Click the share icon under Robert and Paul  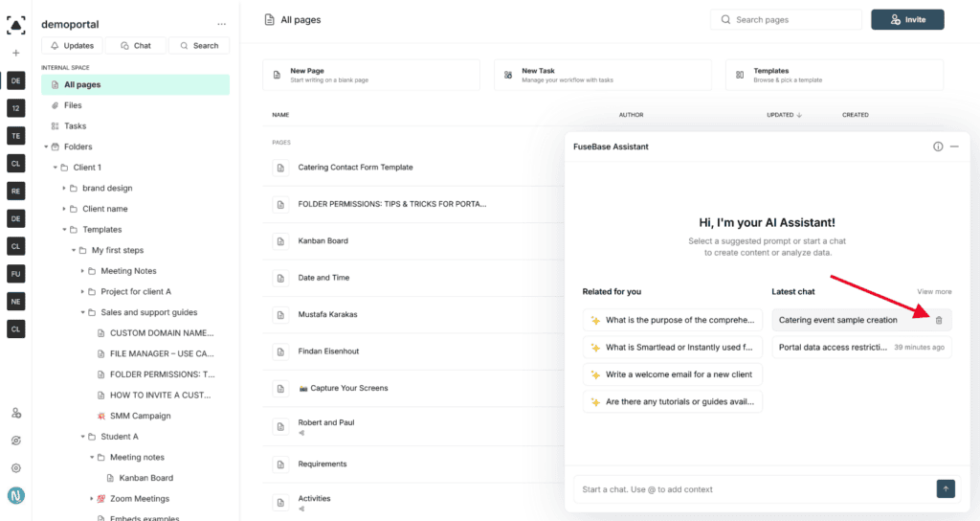(x=301, y=433)
